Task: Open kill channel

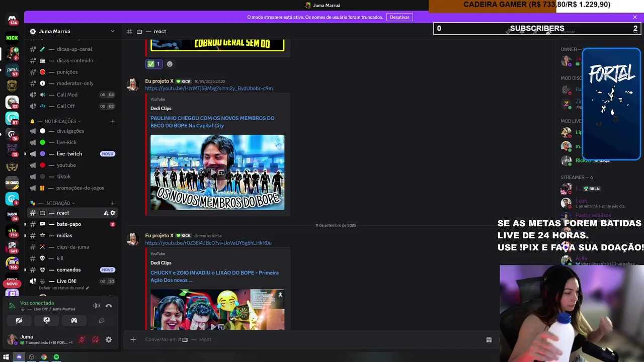Action: (x=72, y=258)
